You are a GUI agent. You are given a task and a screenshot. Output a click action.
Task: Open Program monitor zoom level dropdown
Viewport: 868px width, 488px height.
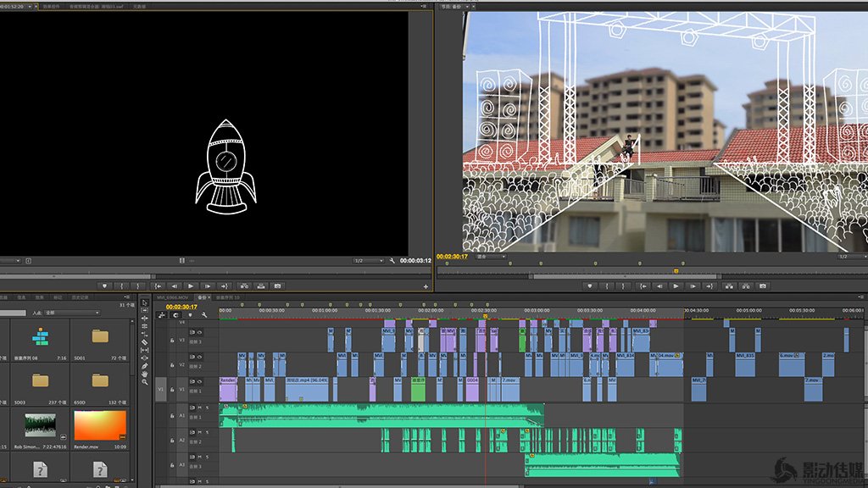click(489, 257)
